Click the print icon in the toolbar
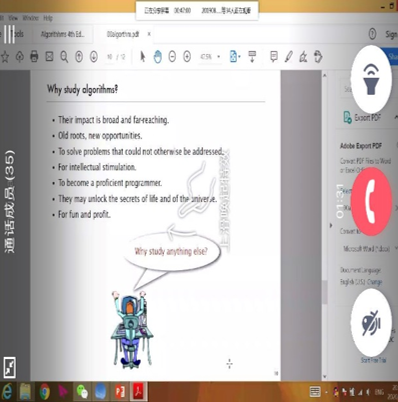The height and width of the screenshot is (402, 398). point(34,57)
